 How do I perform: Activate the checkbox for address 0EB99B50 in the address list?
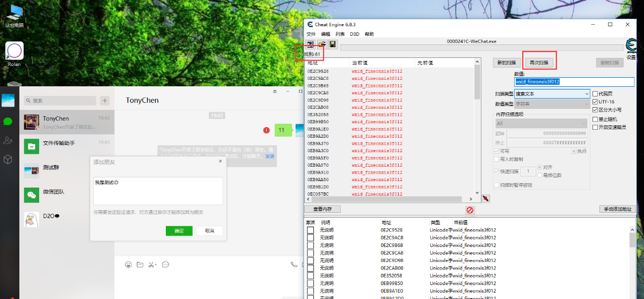[310, 282]
